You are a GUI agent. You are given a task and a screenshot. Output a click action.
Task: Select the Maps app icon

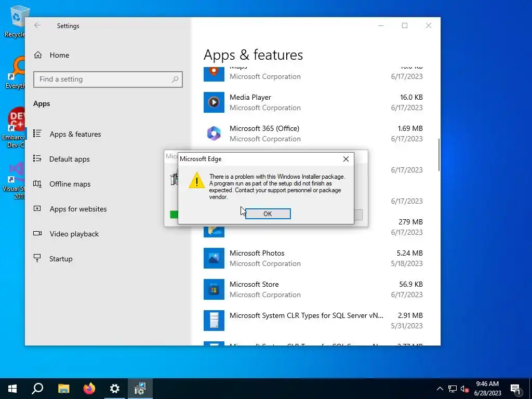coord(214,74)
